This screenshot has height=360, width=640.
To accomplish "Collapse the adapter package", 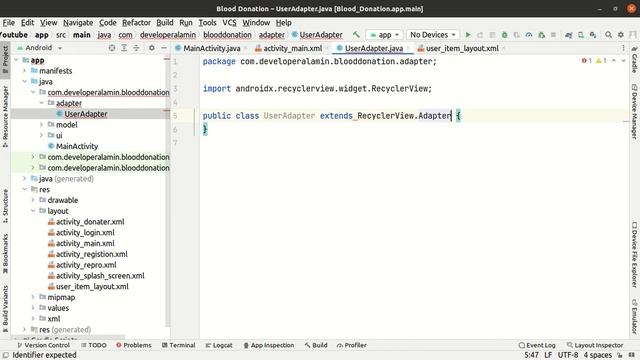I will coord(41,103).
